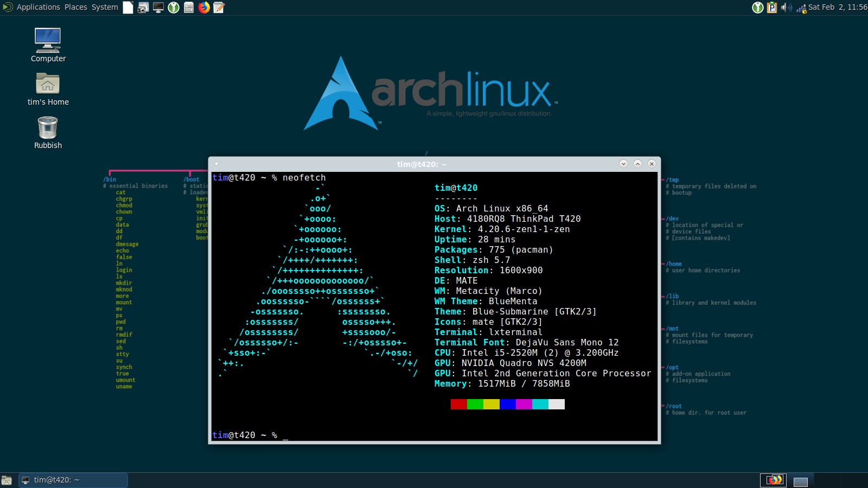Open the network signal tray icon
868x488 pixels.
801,8
